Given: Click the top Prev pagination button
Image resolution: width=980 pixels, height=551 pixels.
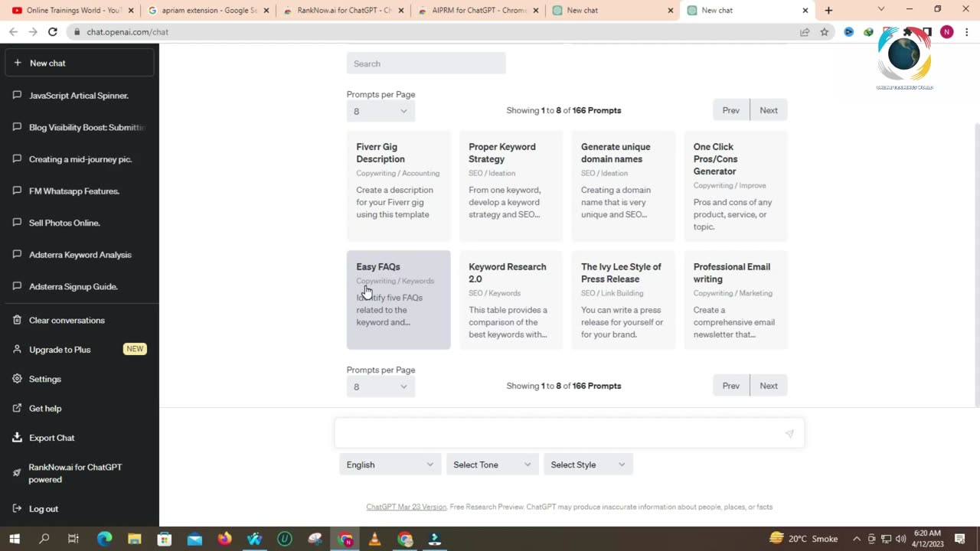Looking at the screenshot, I should [731, 110].
